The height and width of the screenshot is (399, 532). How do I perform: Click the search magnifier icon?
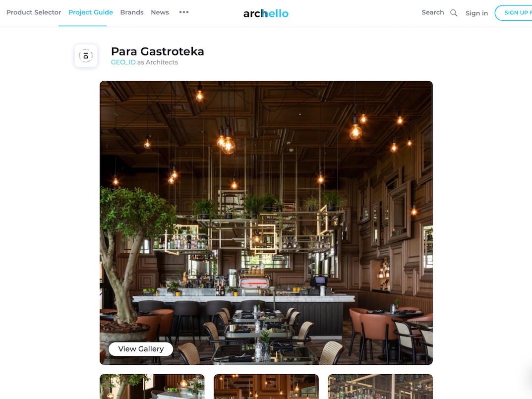tap(454, 13)
